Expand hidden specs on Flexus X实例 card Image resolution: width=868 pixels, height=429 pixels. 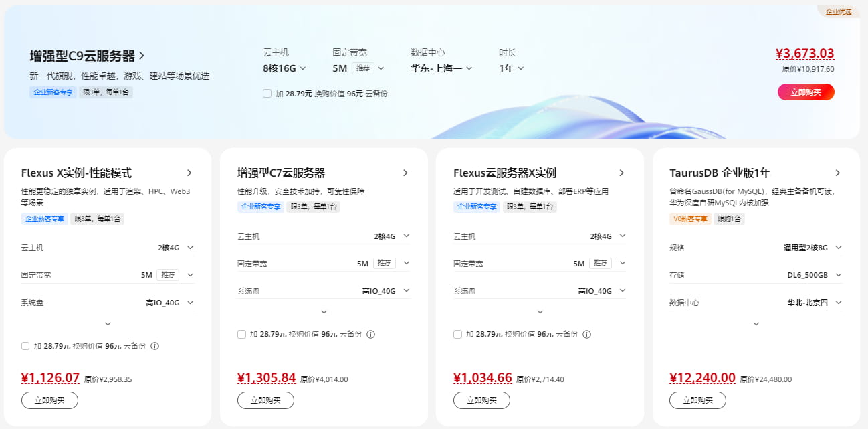106,323
